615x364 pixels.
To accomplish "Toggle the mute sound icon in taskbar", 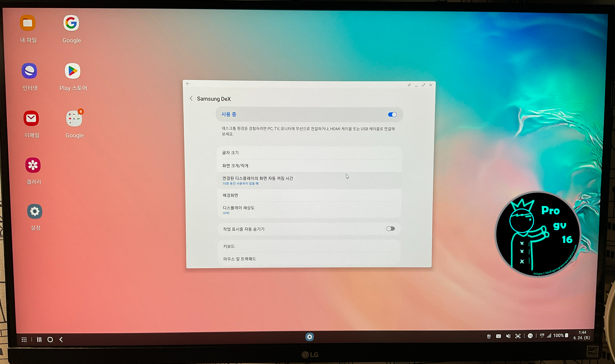I will 508,336.
